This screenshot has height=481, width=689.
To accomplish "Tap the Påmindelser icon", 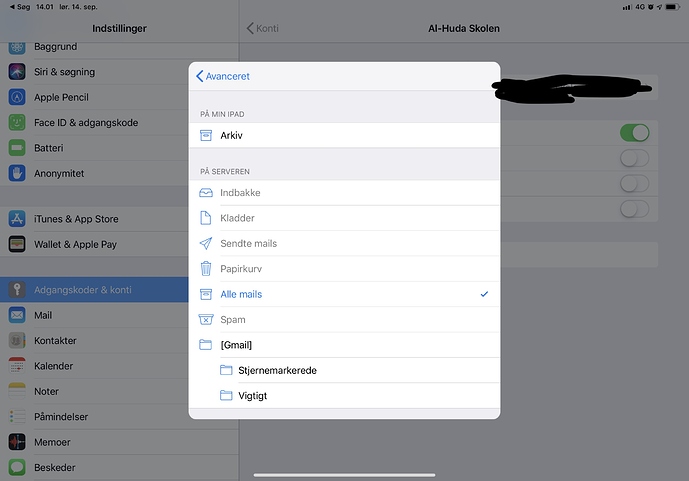I will coord(17,416).
